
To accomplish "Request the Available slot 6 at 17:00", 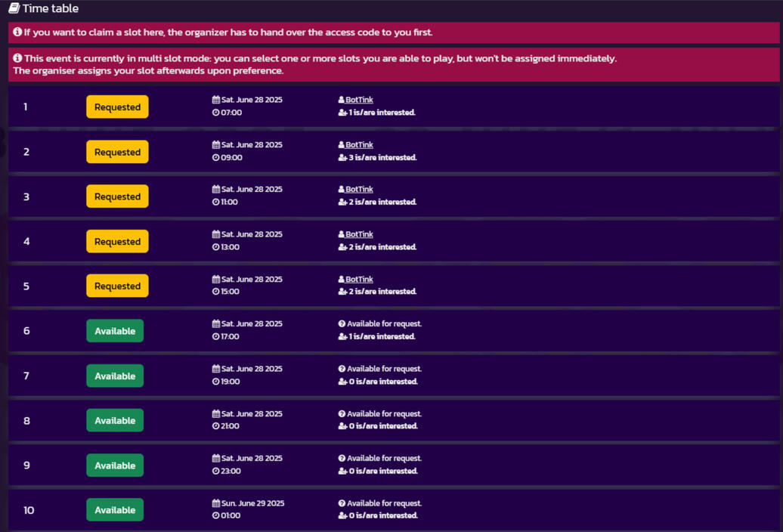I will pyautogui.click(x=115, y=331).
